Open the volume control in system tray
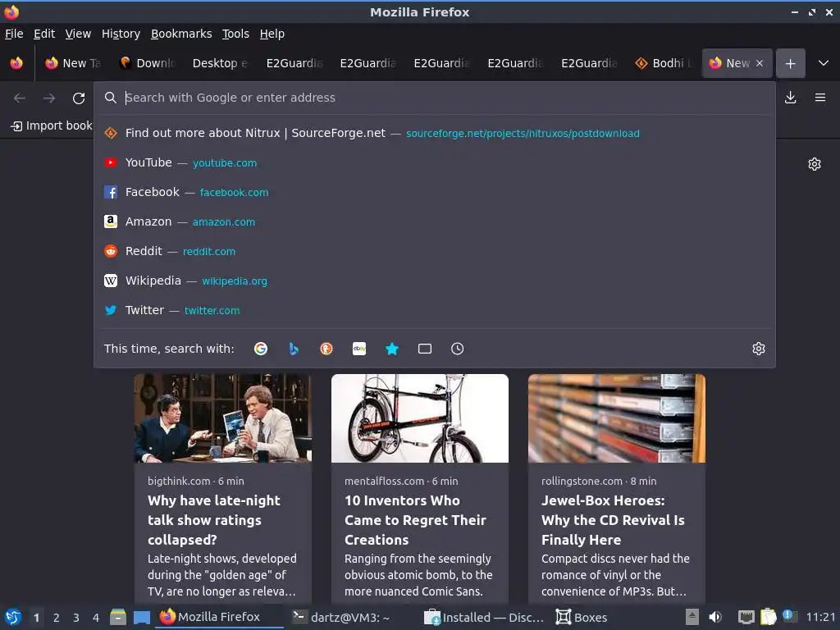The image size is (840, 630). (715, 617)
